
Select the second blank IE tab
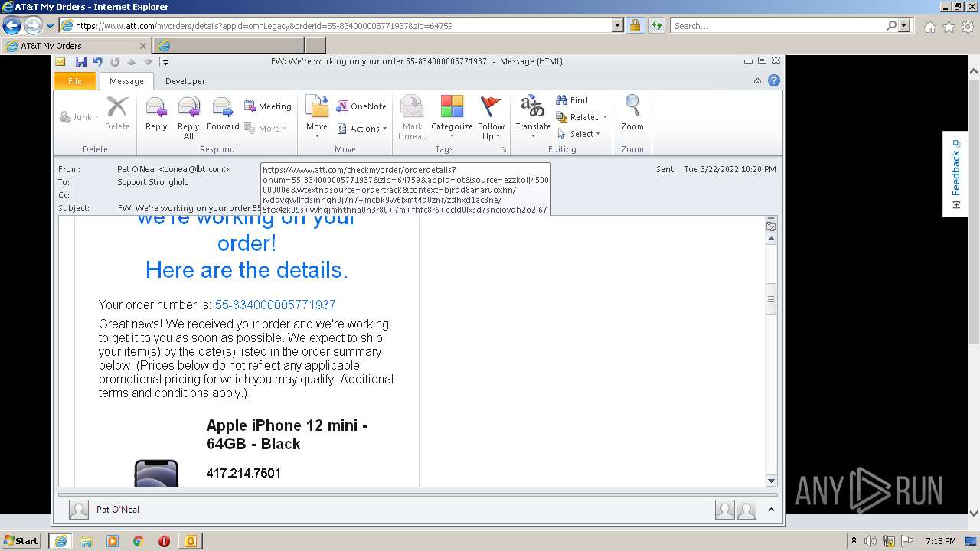point(228,46)
